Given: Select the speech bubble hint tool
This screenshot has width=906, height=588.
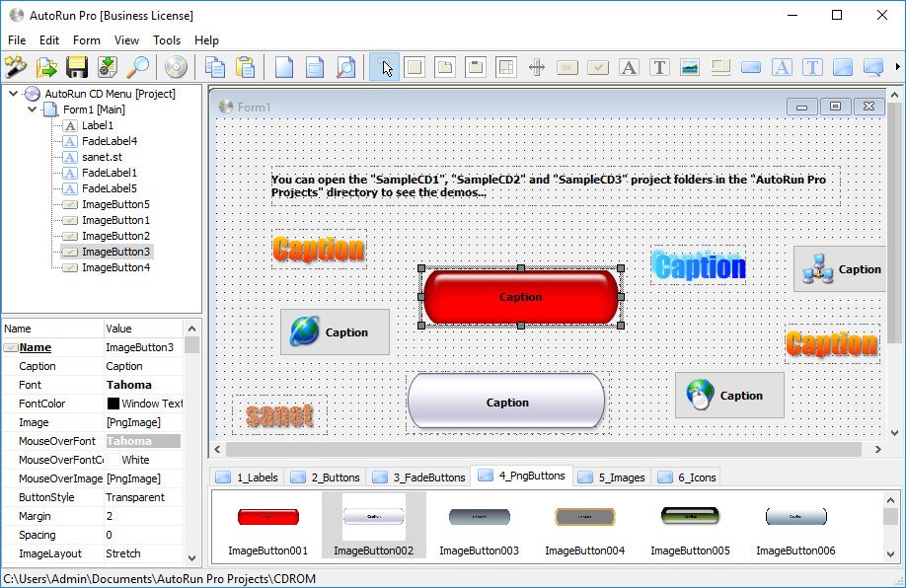Looking at the screenshot, I should pyautogui.click(x=873, y=67).
